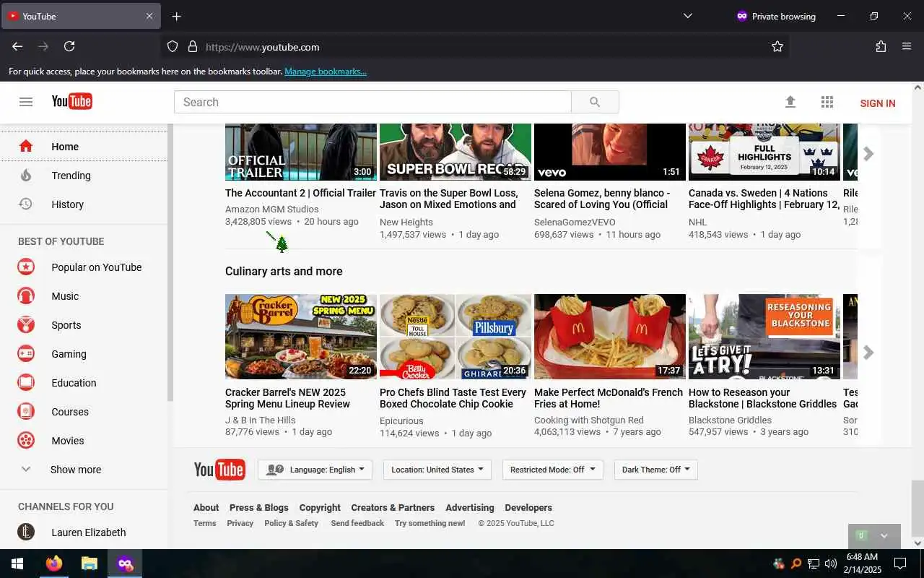Open the Press & Blogs footer link
The image size is (924, 578).
(x=258, y=507)
